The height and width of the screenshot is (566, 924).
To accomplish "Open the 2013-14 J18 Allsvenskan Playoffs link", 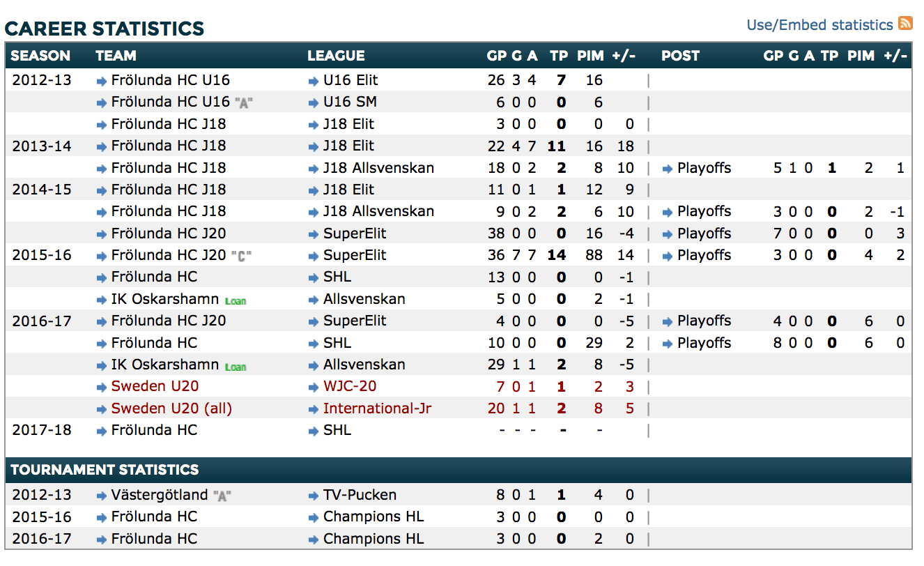I will coord(704,168).
